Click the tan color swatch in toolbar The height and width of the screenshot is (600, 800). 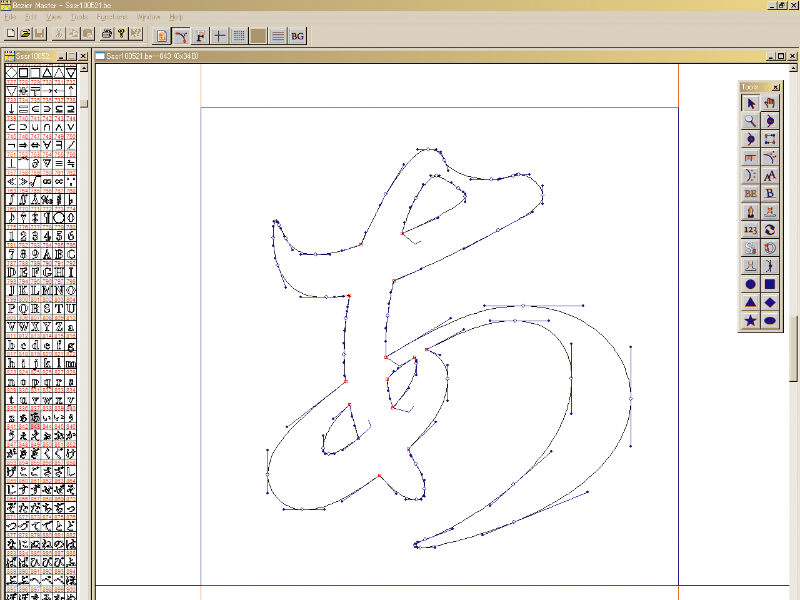click(258, 36)
